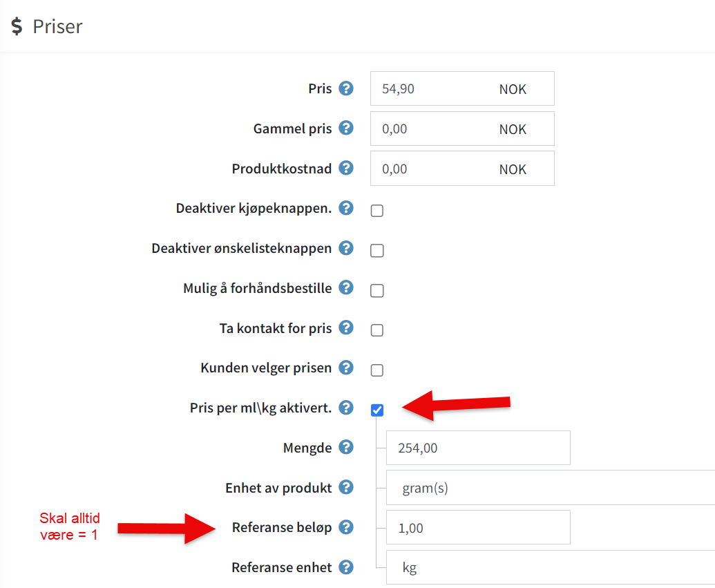Tick the Ta kontakt for pris checkbox

click(377, 330)
